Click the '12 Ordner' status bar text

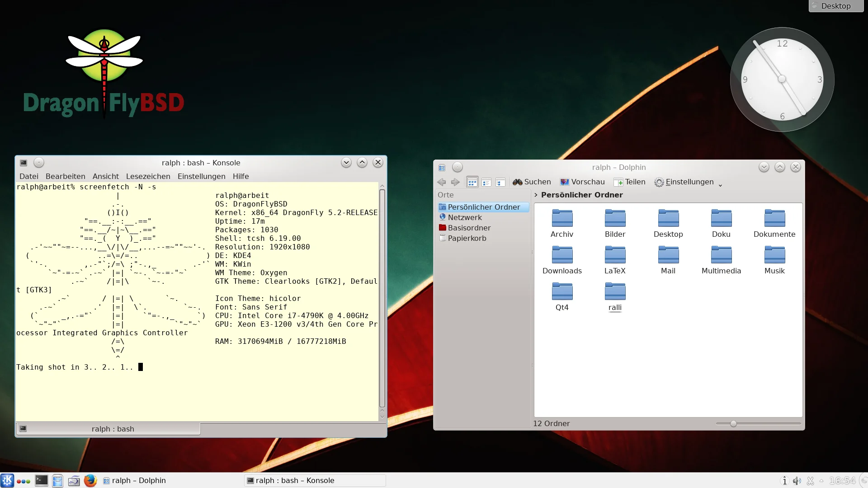pyautogui.click(x=551, y=424)
